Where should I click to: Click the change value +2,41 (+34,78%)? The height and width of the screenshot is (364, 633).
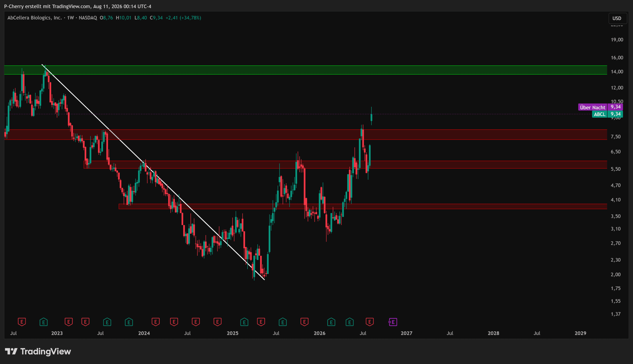183,18
